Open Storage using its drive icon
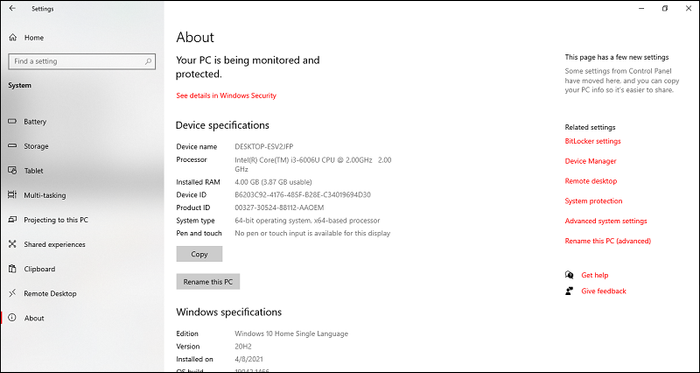Image resolution: width=700 pixels, height=373 pixels. [12, 146]
